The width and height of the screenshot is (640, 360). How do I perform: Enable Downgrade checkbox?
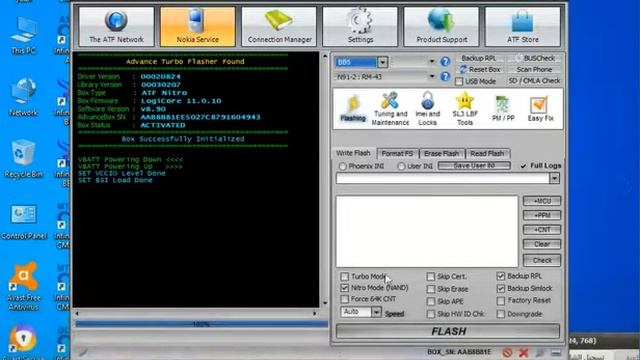[501, 314]
